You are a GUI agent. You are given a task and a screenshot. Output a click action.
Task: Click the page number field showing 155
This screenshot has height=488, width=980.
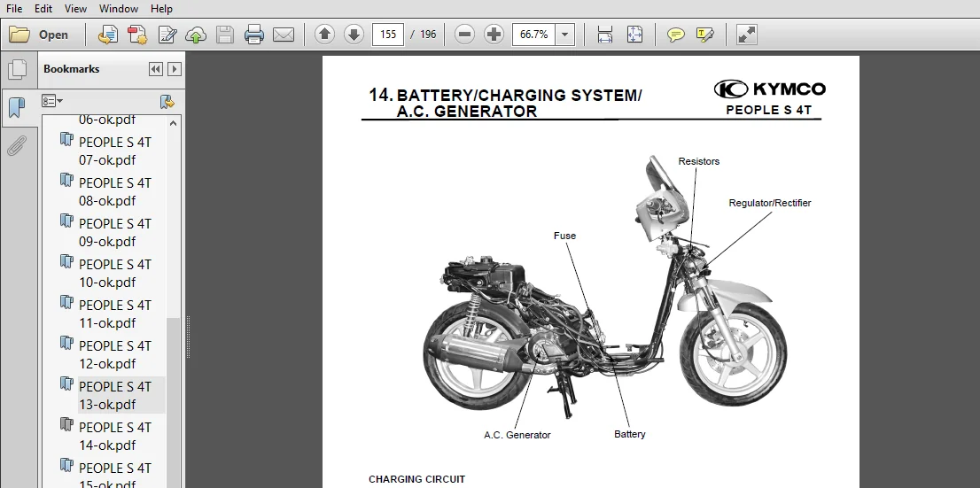pyautogui.click(x=388, y=35)
